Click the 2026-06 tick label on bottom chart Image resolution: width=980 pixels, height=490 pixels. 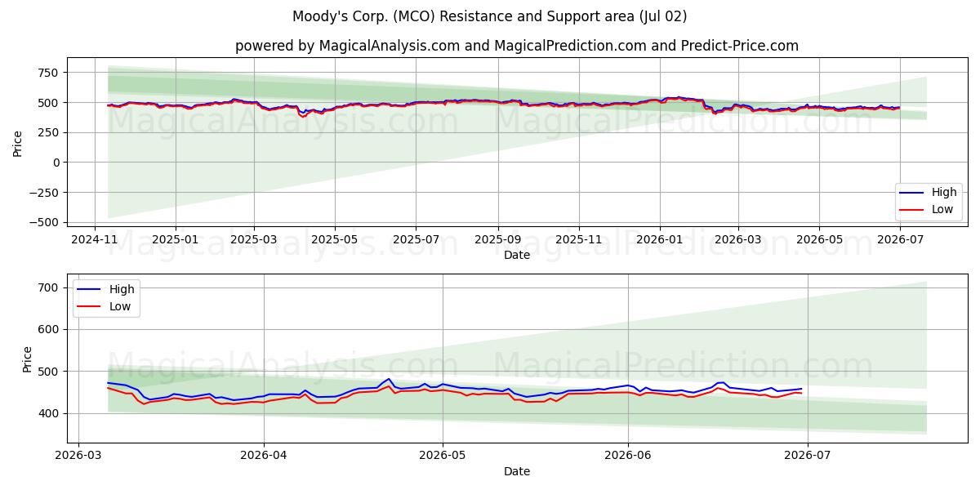click(628, 456)
